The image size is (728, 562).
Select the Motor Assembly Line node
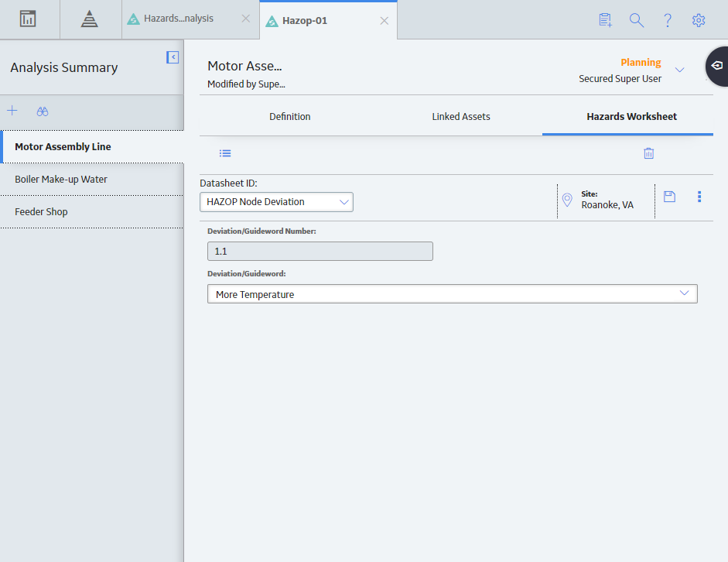[92, 147]
